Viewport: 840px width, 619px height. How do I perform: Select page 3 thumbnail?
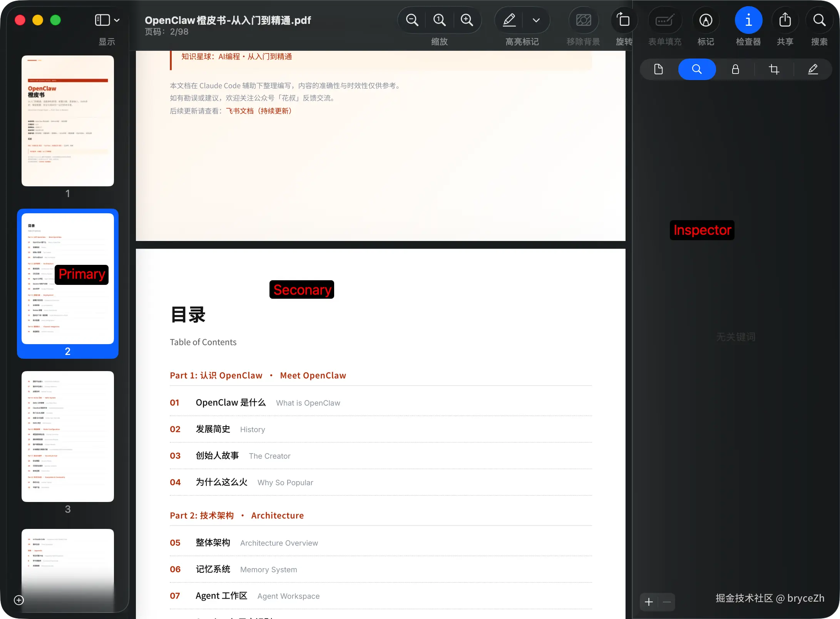pyautogui.click(x=68, y=437)
